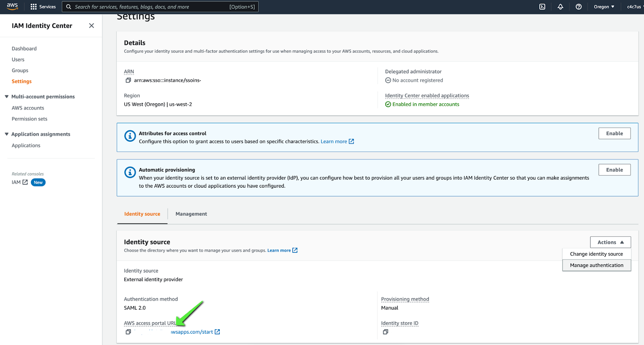Click external link icon next to IAM
The height and width of the screenshot is (345, 644).
point(25,182)
